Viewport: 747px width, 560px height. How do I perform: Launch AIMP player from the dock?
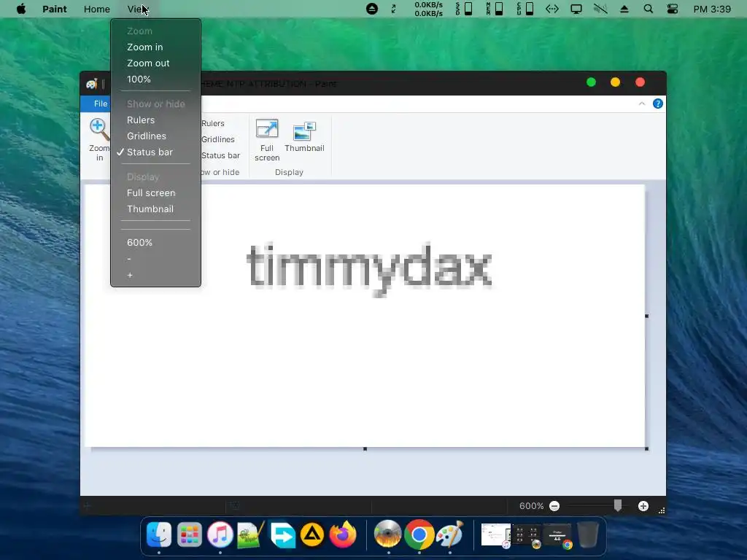point(312,534)
